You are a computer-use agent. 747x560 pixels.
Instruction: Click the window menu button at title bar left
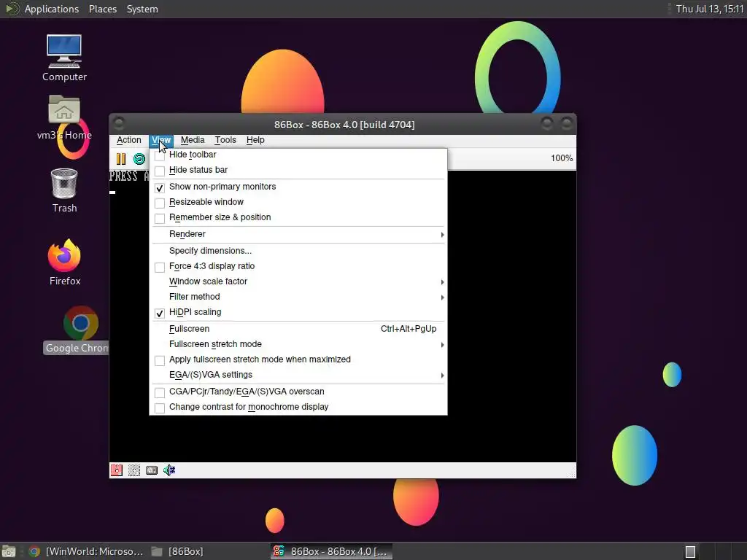[119, 124]
